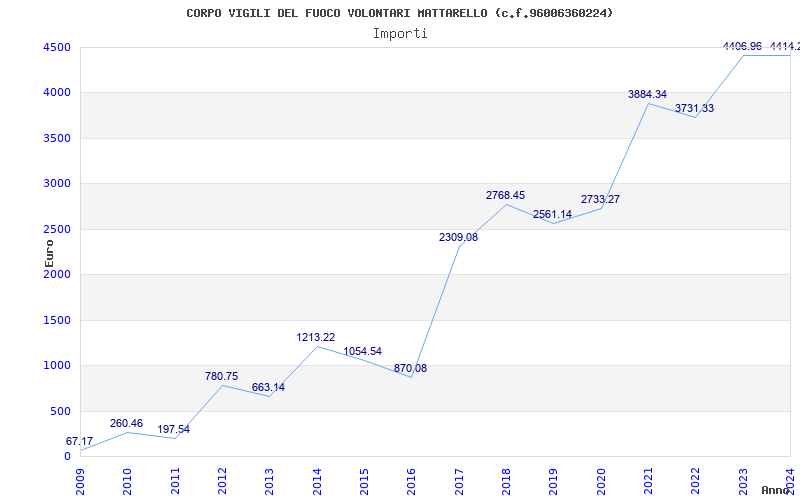Click x-axis year 2009
The width and height of the screenshot is (800, 500).
[x=80, y=482]
